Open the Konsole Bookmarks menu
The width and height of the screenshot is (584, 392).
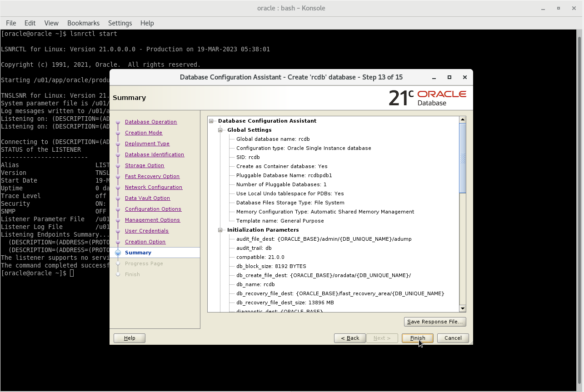point(83,23)
